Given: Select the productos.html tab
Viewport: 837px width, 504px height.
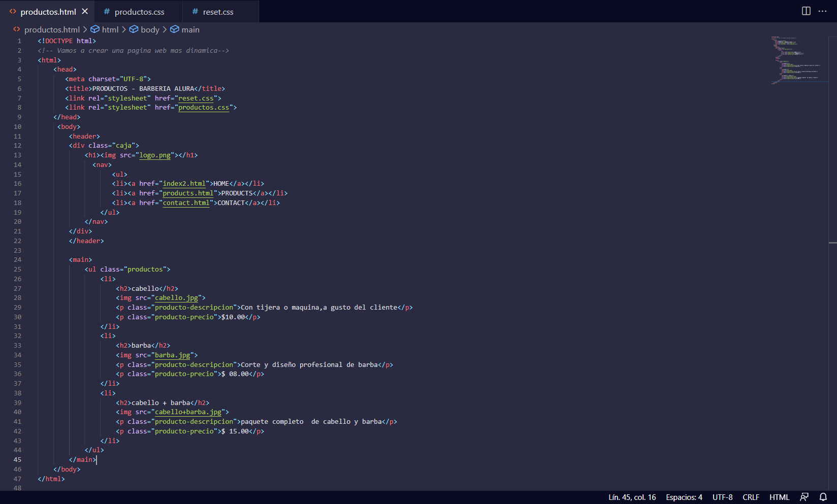Looking at the screenshot, I should pyautogui.click(x=48, y=12).
